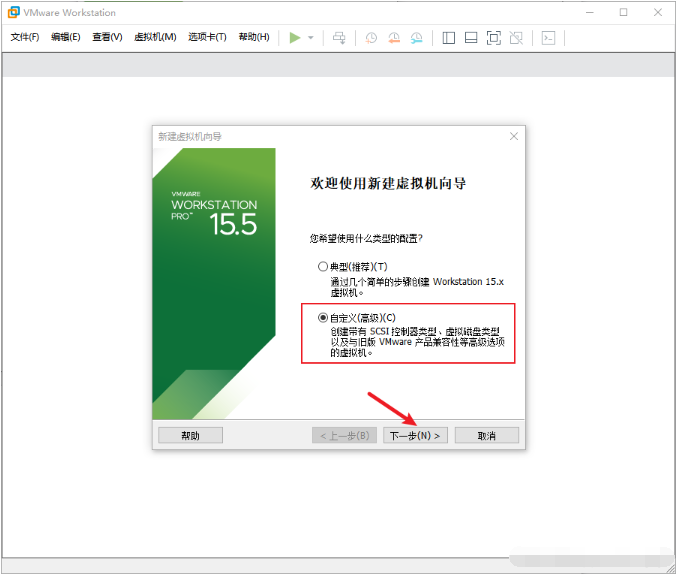Click send Ctrl+Alt+Del toolbar icon
Screen dimensions: 679x577
(339, 38)
